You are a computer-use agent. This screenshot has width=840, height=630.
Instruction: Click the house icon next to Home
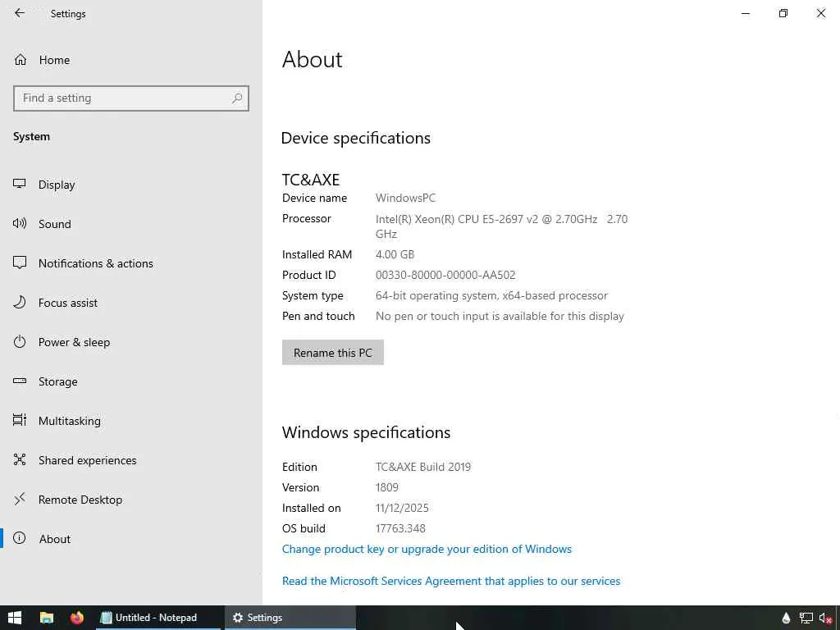coord(21,60)
